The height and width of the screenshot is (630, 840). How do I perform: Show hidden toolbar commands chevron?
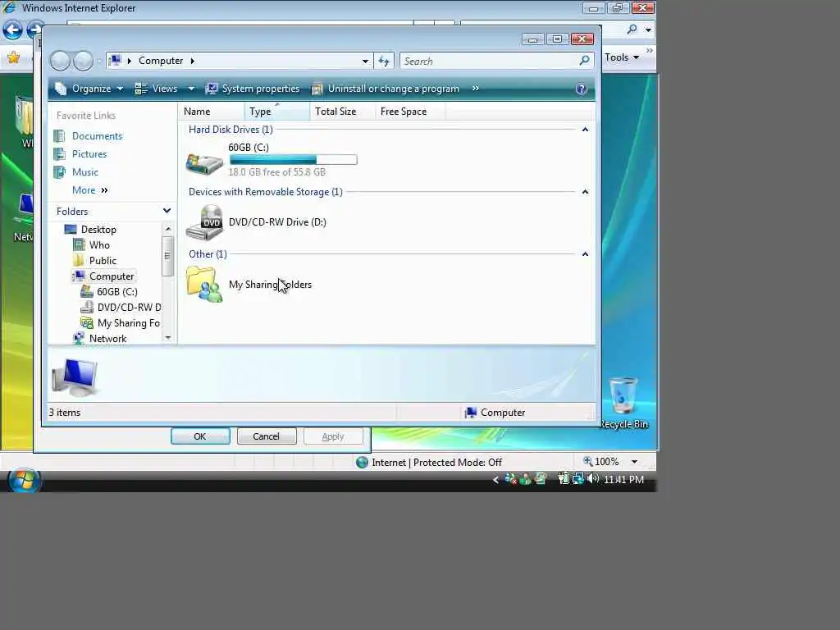point(476,89)
